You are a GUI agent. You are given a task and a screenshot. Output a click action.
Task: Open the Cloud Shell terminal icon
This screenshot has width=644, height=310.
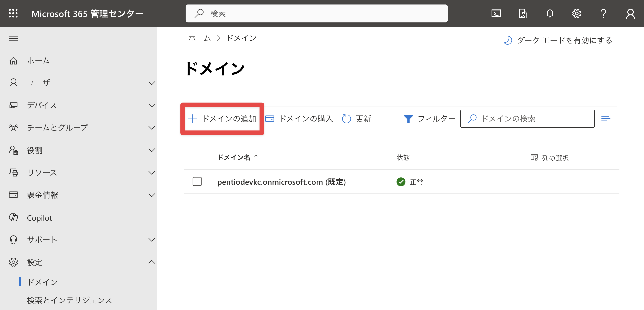tap(496, 13)
